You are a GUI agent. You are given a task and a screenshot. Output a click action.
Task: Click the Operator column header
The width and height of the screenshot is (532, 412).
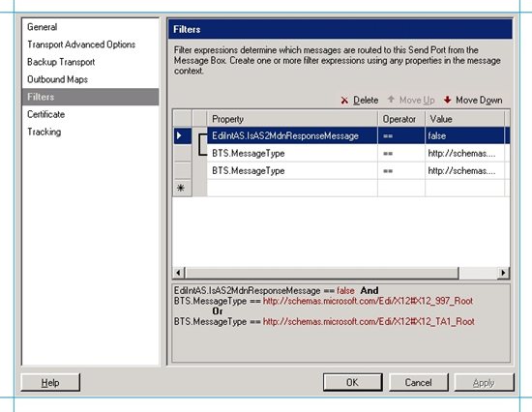401,119
